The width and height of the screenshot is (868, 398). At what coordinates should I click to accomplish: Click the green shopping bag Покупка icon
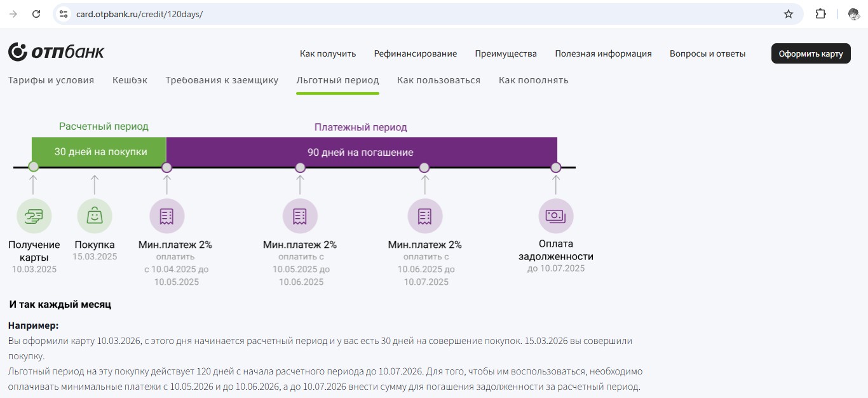95,216
